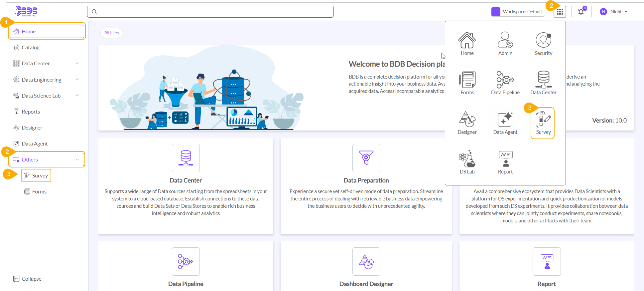The image size is (644, 291).
Task: Click the notification bell icon
Action: (x=580, y=12)
